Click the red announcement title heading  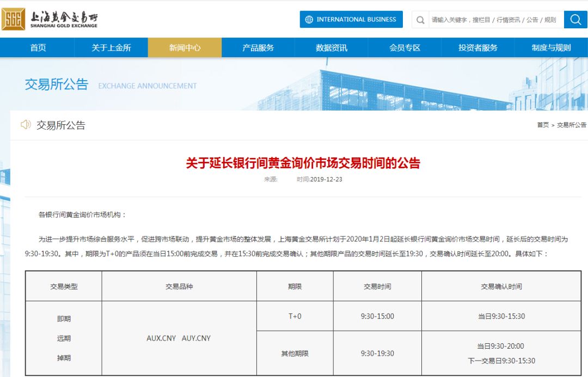(x=303, y=163)
